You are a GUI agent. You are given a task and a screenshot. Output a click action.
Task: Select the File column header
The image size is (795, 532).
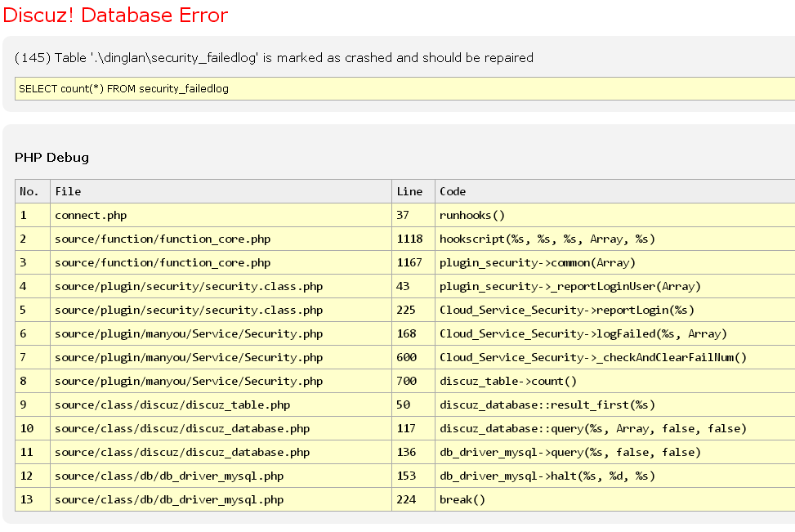(x=68, y=191)
